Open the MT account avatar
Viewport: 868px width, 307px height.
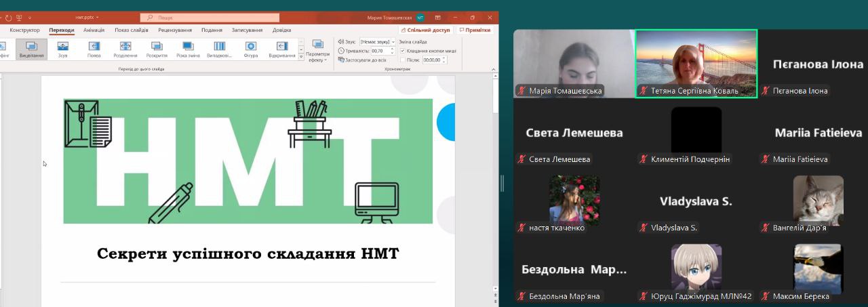420,17
